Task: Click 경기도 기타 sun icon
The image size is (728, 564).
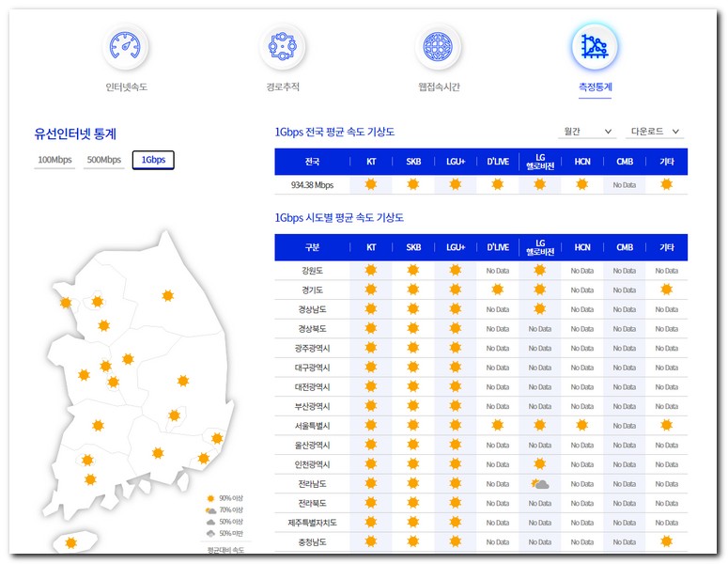Action: (x=666, y=290)
